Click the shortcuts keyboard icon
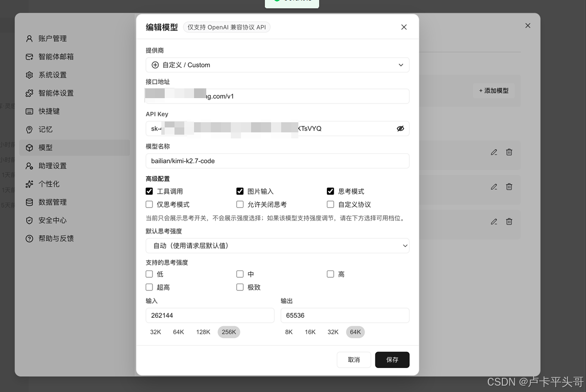 pos(29,111)
